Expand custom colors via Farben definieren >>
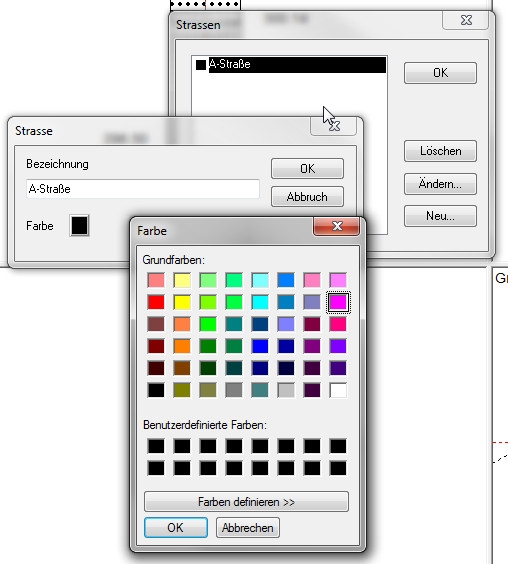Image resolution: width=508 pixels, height=564 pixels. click(x=246, y=501)
